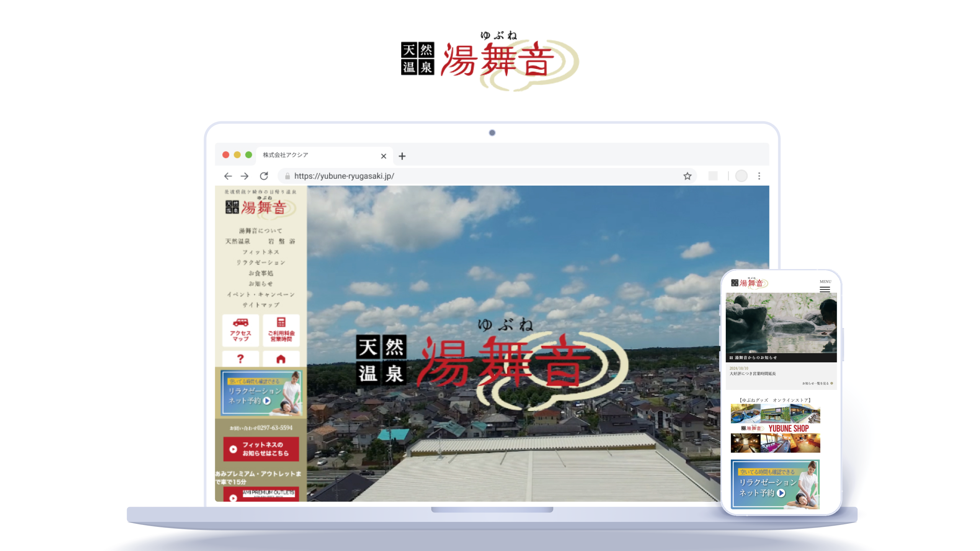Click the browser back arrow

pyautogui.click(x=228, y=176)
